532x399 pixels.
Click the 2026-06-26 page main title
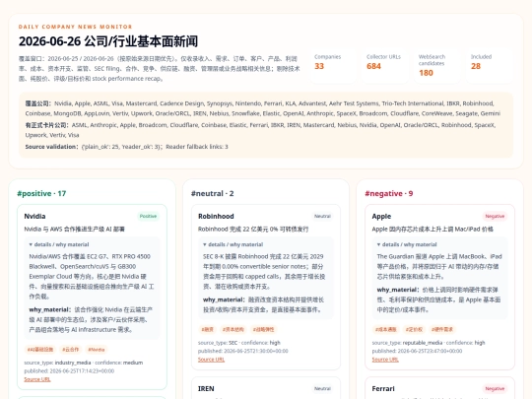click(x=108, y=41)
